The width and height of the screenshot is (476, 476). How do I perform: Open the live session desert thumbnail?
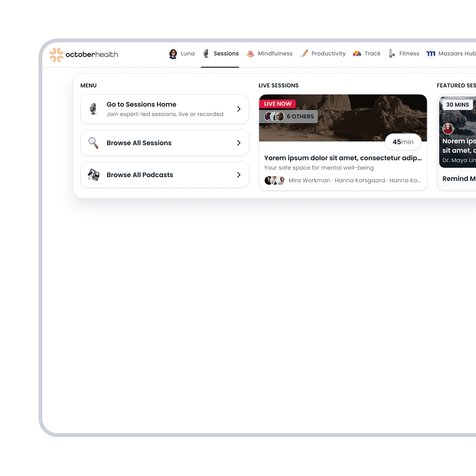point(343,118)
